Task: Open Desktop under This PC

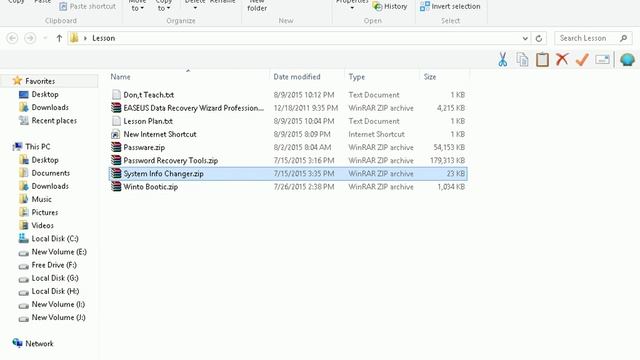Action: click(x=45, y=160)
